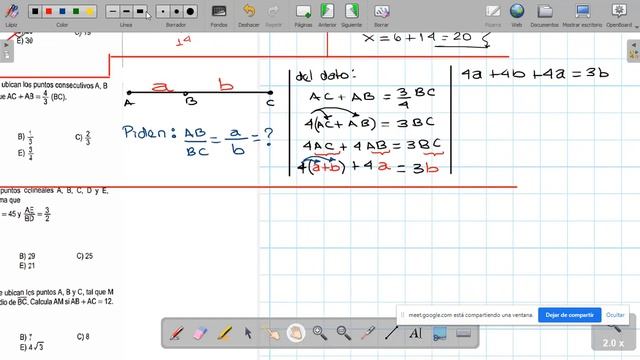Pick the blue pen color
This screenshot has height=360, width=640.
tap(62, 11)
